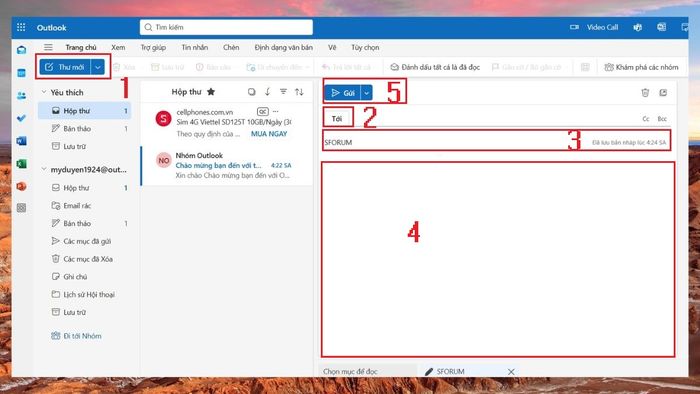
Task: Click Khám phá các nhóm button
Action: pyautogui.click(x=641, y=67)
